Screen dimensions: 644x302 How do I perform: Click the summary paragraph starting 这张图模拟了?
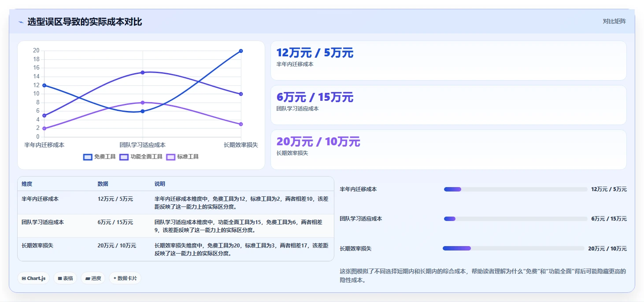coord(483,276)
